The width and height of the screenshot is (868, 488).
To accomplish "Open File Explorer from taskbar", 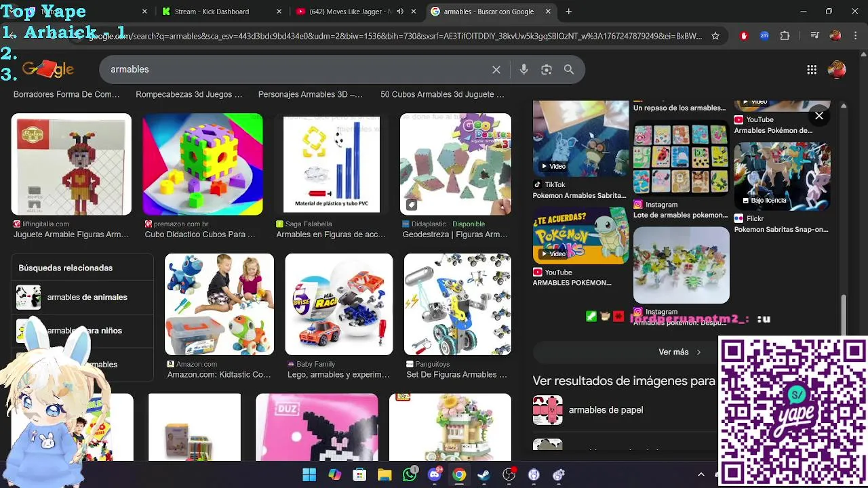I will coord(384,474).
